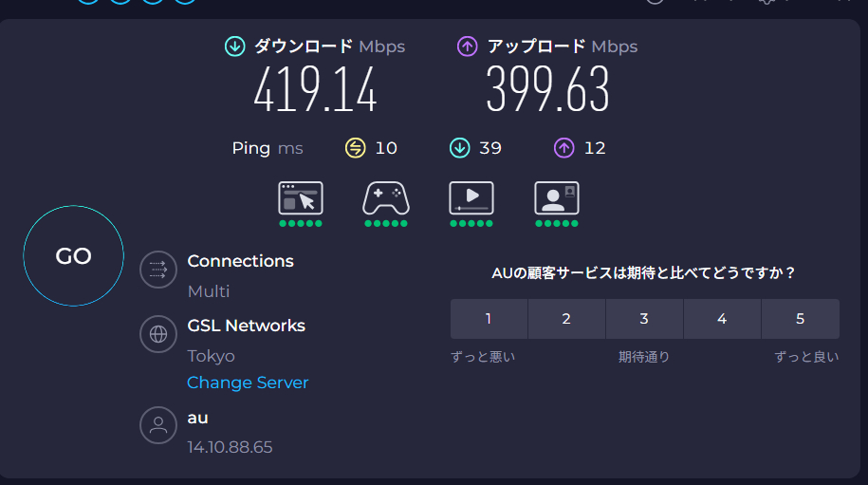Select the video conferencing icon

(x=557, y=198)
